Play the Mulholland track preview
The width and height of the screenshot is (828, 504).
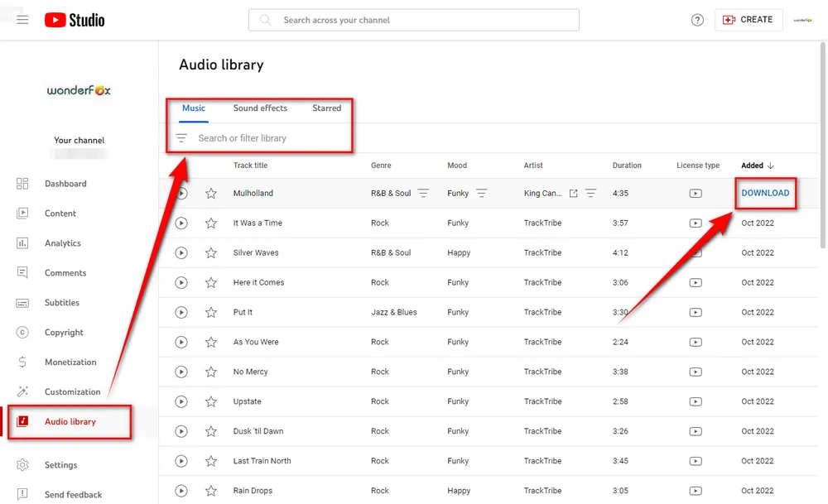click(181, 194)
